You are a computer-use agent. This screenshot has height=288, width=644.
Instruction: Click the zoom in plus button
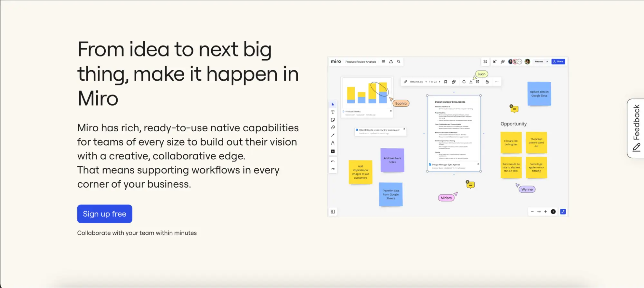pyautogui.click(x=545, y=212)
